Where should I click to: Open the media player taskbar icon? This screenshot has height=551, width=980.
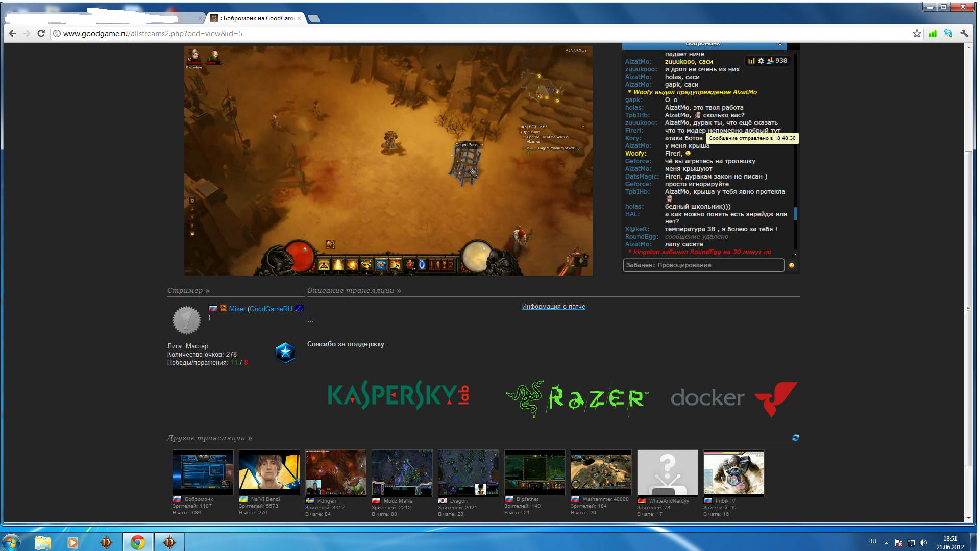(73, 542)
